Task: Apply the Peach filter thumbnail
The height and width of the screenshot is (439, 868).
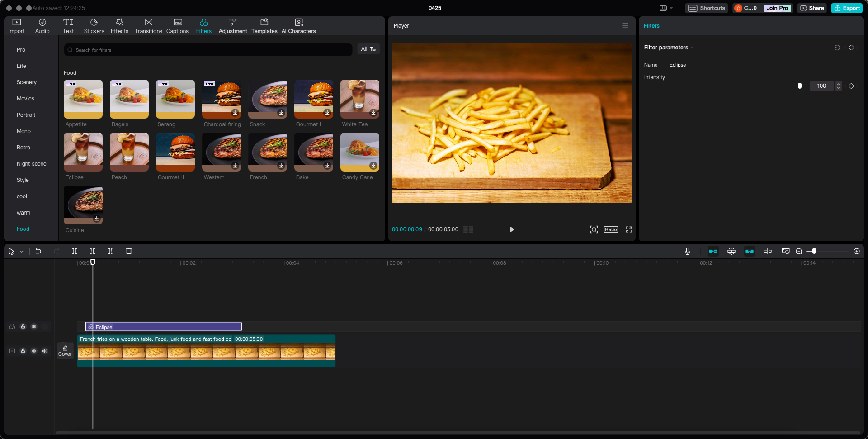Action: 129,152
